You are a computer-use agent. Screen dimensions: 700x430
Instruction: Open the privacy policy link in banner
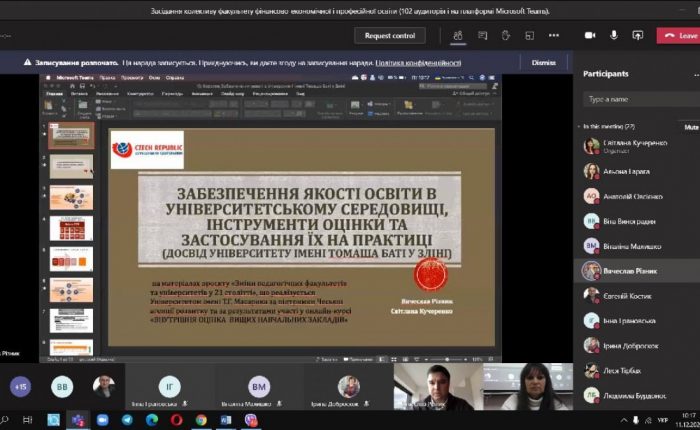click(x=418, y=63)
